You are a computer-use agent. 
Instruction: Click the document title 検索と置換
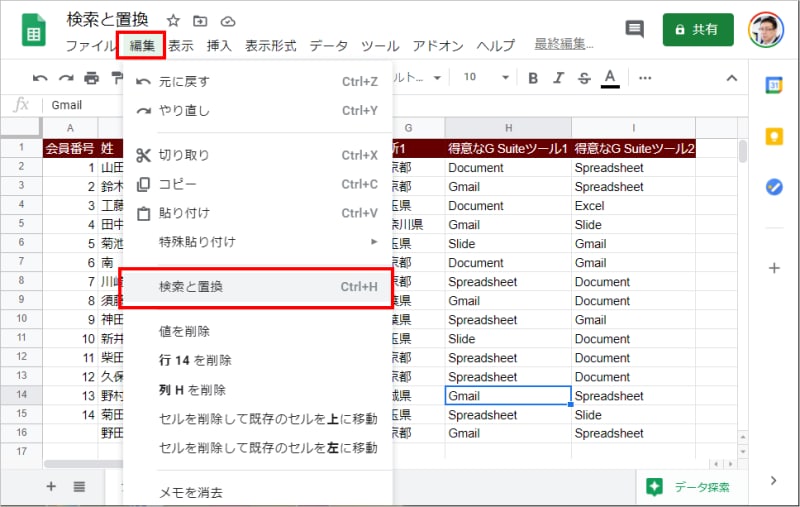click(107, 20)
